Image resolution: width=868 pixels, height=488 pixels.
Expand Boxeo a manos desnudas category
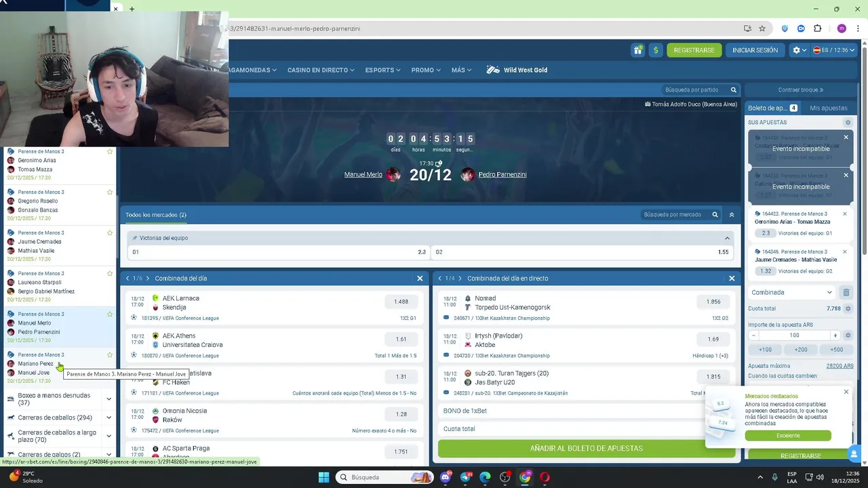click(x=108, y=399)
